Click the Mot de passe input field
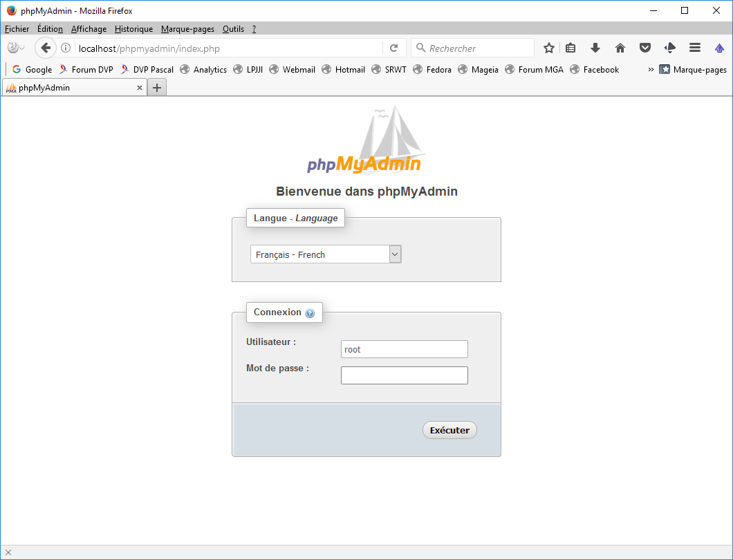 pos(404,375)
